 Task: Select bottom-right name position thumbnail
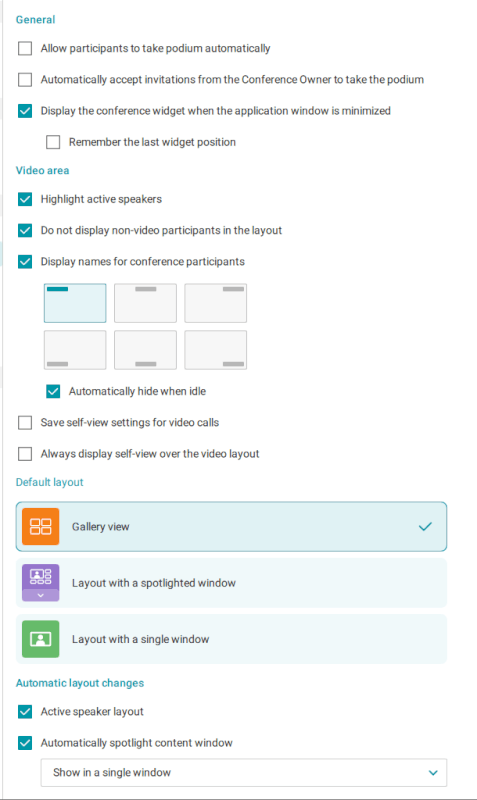(x=216, y=350)
